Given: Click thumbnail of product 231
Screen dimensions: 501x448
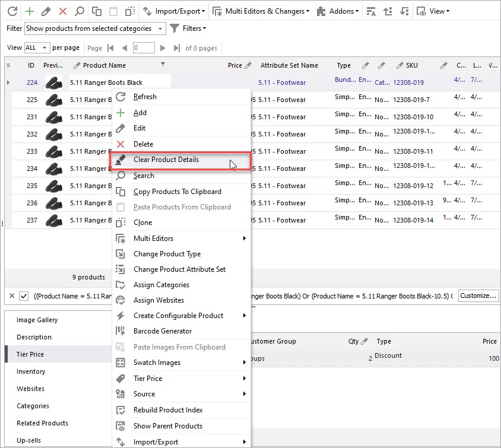Looking at the screenshot, I should (x=53, y=117).
